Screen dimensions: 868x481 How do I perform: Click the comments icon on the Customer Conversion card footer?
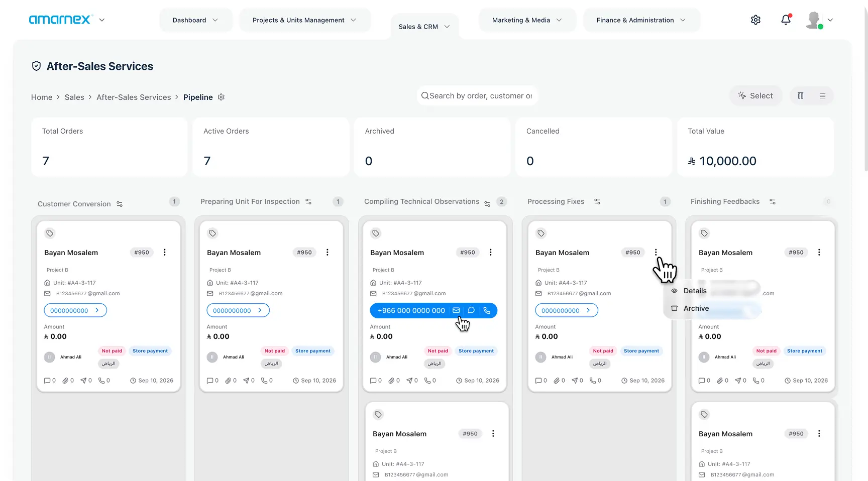tap(47, 381)
